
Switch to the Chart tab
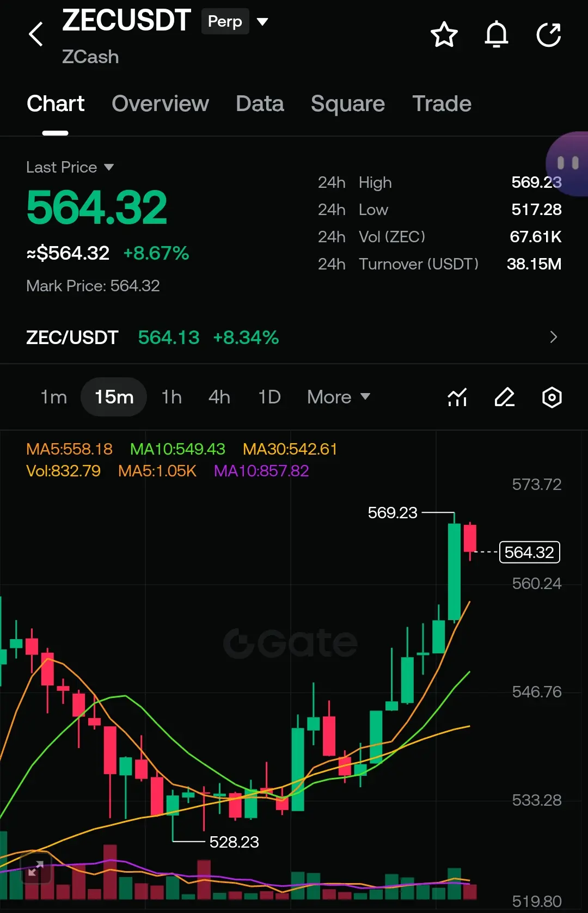pyautogui.click(x=56, y=103)
